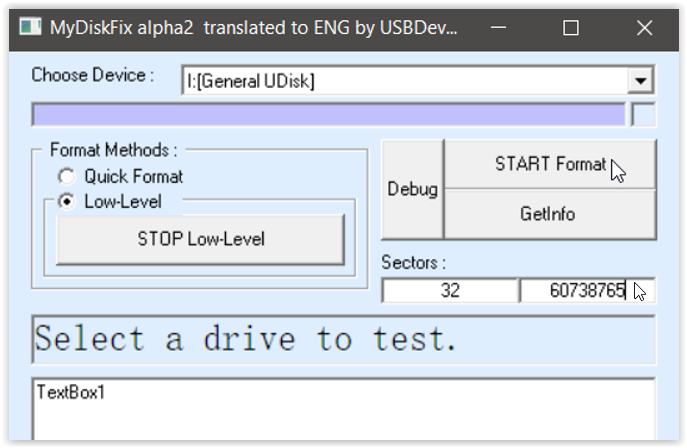This screenshot has height=448, width=687.
Task: Click the MyDiskFix app icon in title bar
Action: click(x=30, y=28)
